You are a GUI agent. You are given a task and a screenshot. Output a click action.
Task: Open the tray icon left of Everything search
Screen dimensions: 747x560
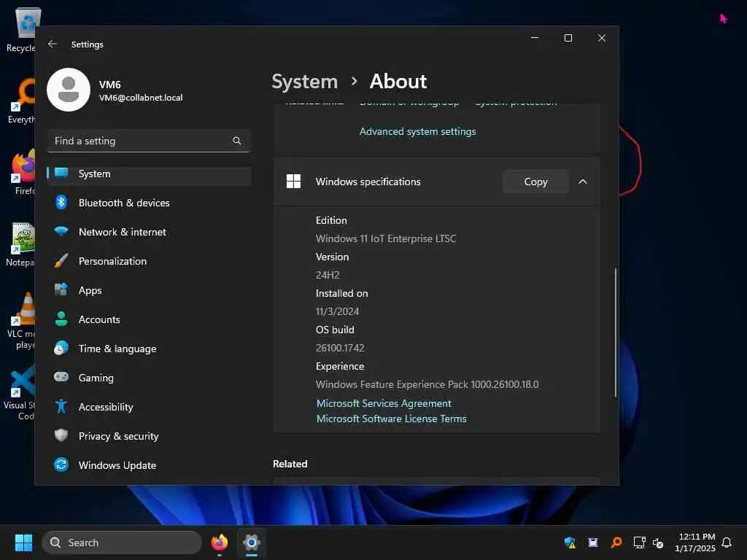point(592,542)
